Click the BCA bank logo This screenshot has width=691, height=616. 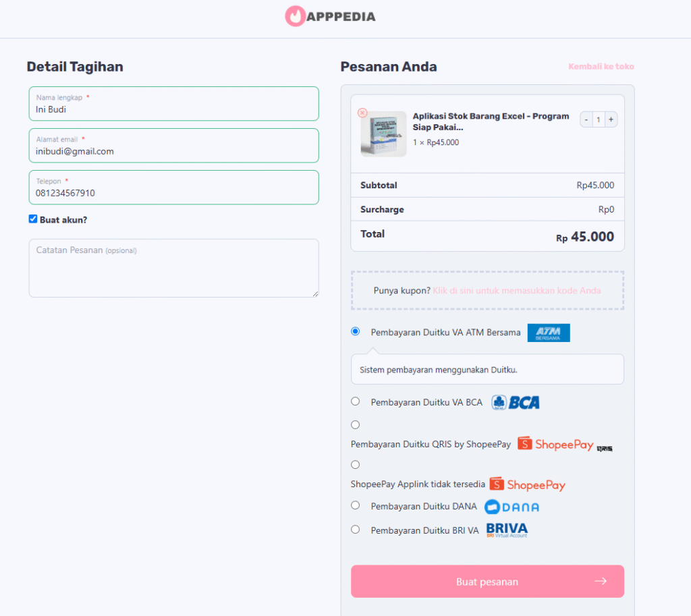click(516, 402)
